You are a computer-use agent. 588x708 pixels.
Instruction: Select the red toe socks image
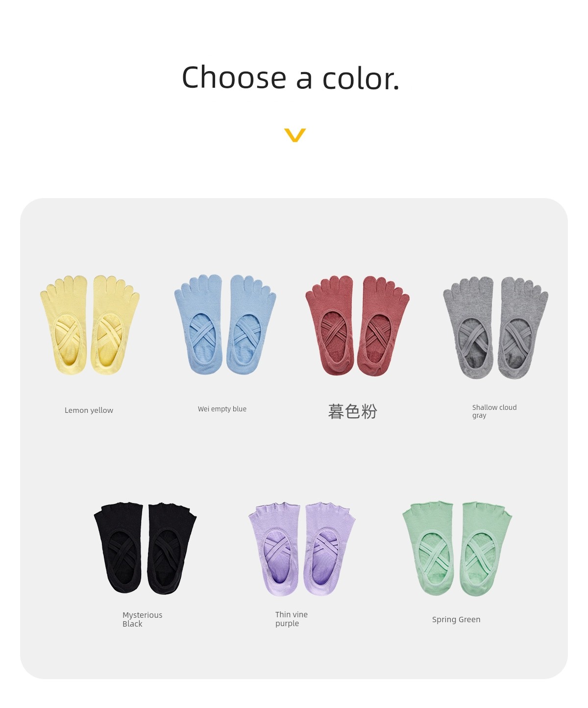tap(357, 326)
